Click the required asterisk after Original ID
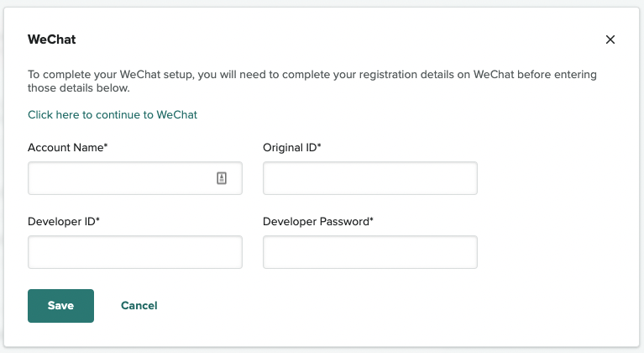 tap(320, 147)
